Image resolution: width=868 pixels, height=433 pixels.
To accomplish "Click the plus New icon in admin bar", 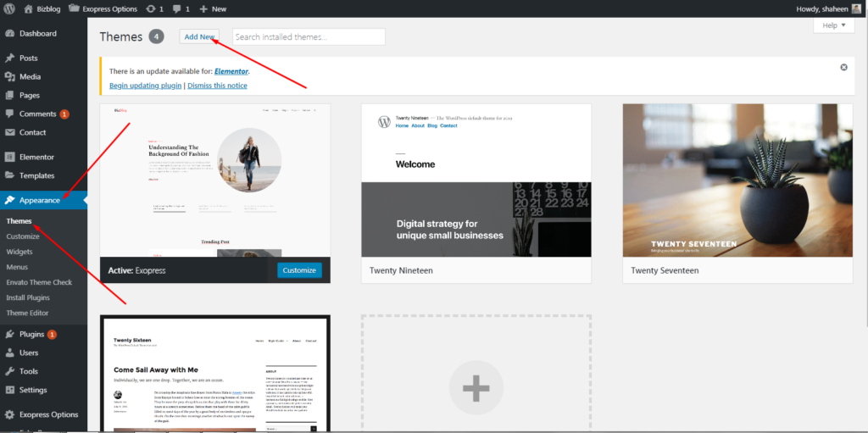I will click(203, 8).
